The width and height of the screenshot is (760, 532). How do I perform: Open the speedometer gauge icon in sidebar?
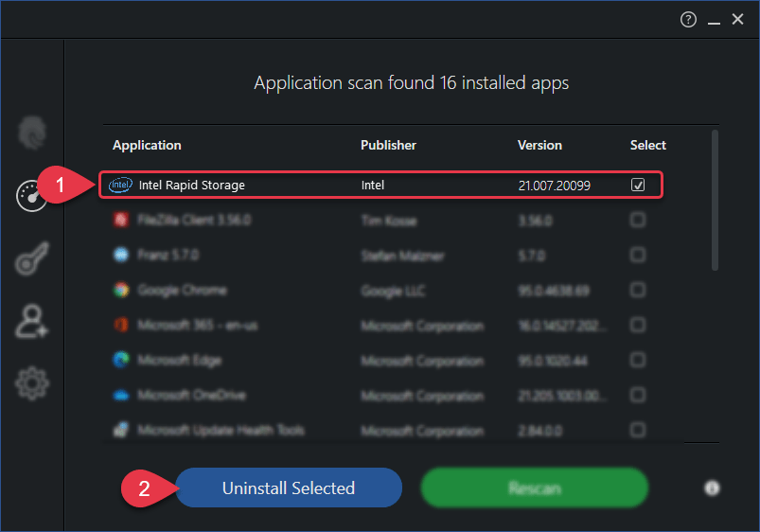point(31,196)
